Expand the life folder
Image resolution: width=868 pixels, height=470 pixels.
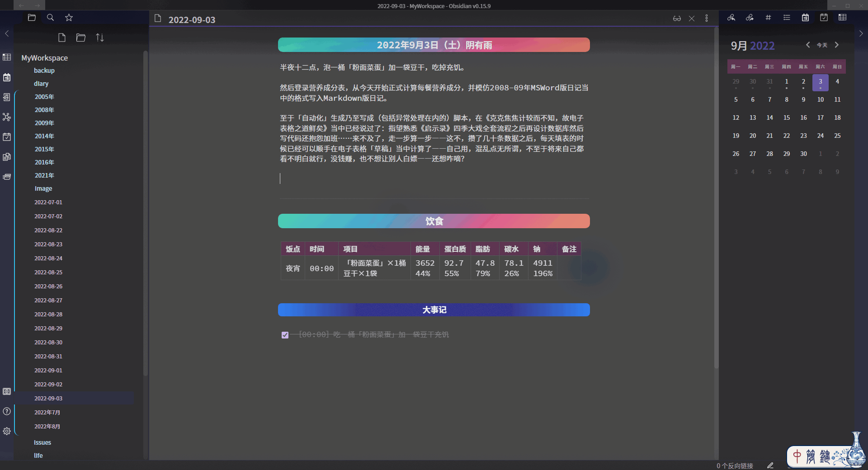38,456
